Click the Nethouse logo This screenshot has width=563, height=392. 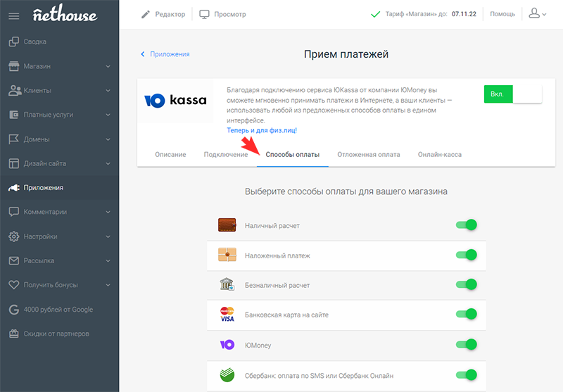(65, 13)
